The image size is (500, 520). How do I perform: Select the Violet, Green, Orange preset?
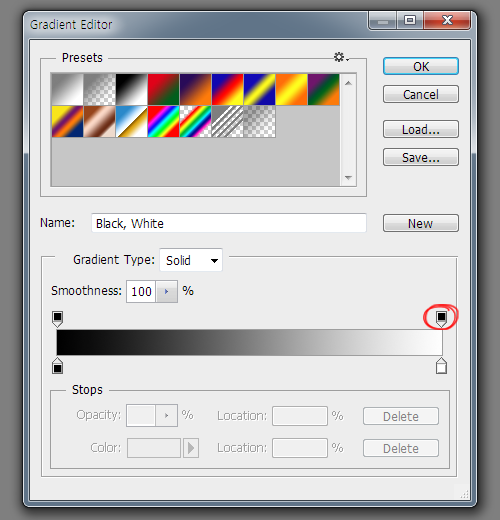click(x=323, y=89)
